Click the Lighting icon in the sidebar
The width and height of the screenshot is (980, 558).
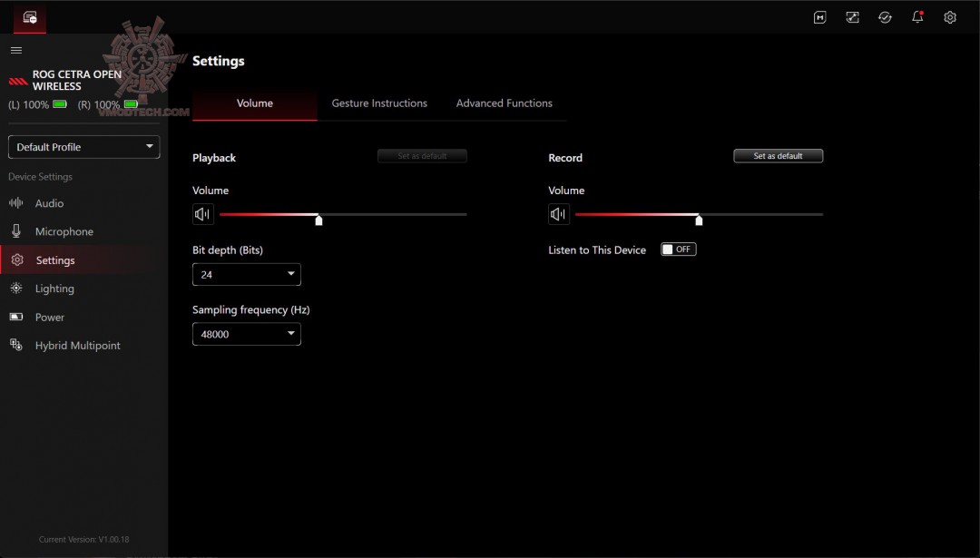[x=16, y=288]
